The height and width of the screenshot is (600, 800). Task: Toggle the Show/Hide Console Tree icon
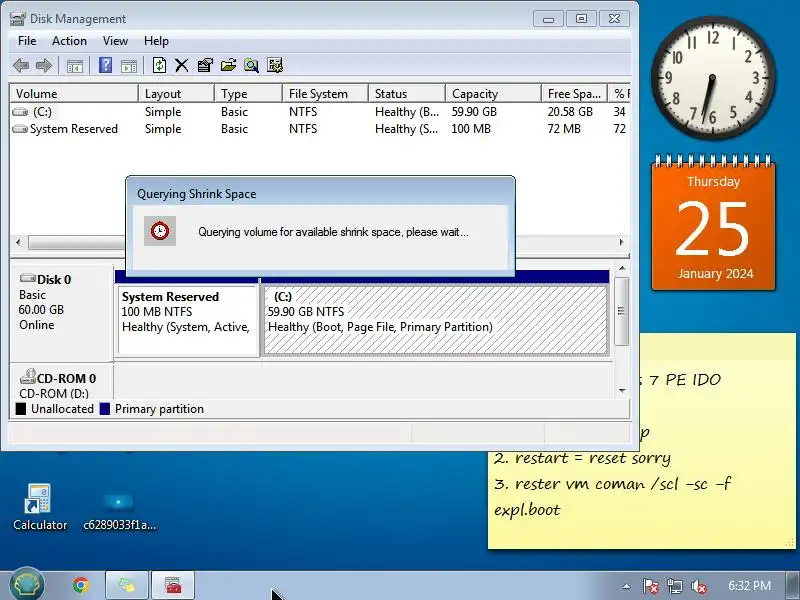tap(74, 66)
